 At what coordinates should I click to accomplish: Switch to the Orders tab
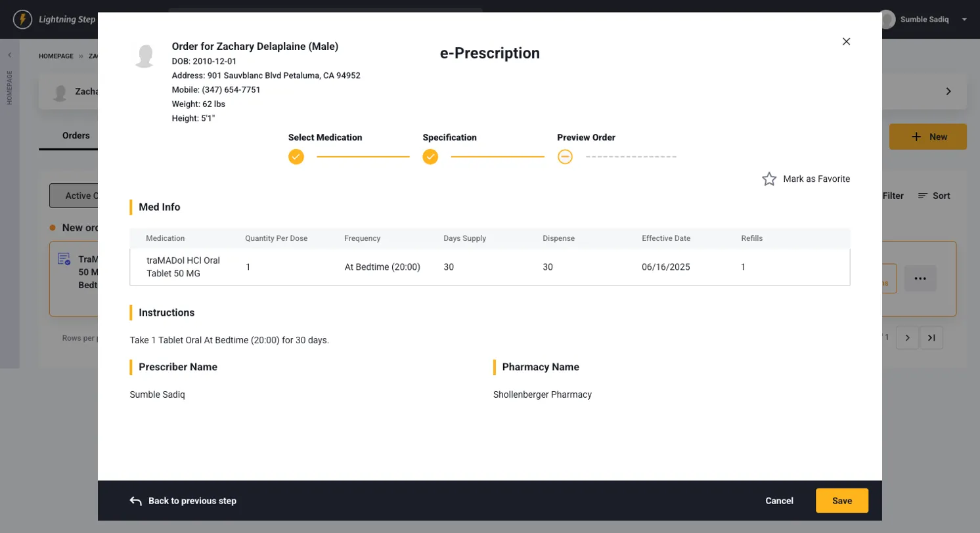pyautogui.click(x=76, y=135)
